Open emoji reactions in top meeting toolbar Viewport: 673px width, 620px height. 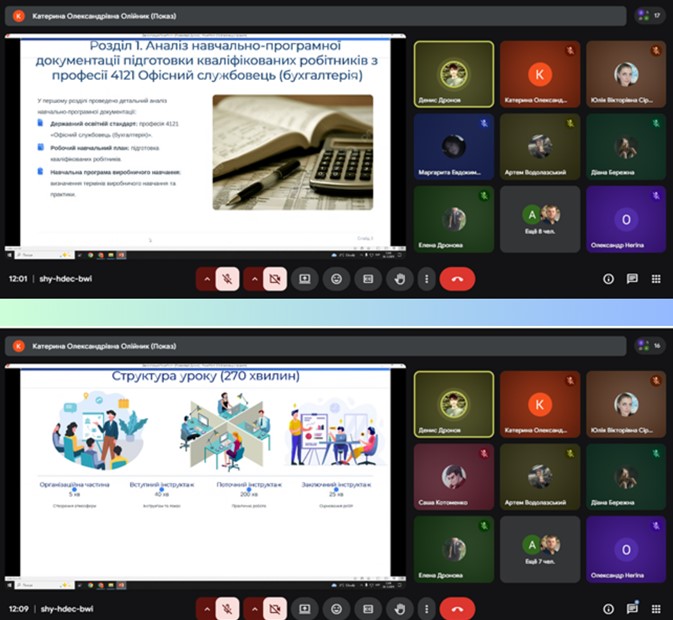tap(338, 280)
